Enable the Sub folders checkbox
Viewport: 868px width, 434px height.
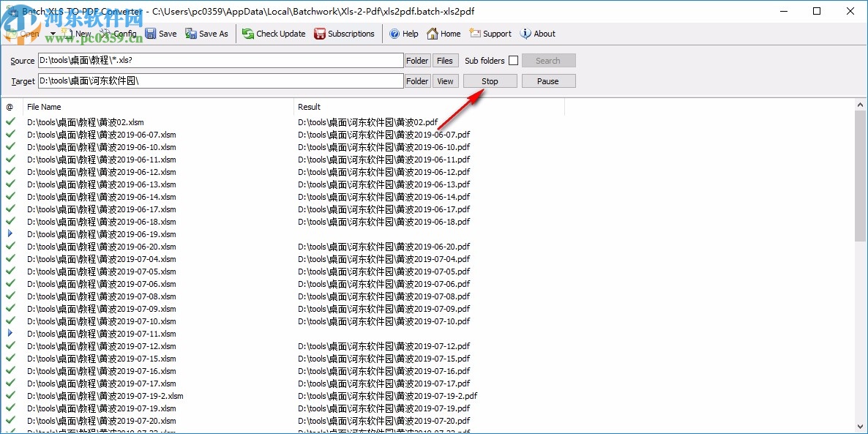pos(512,60)
